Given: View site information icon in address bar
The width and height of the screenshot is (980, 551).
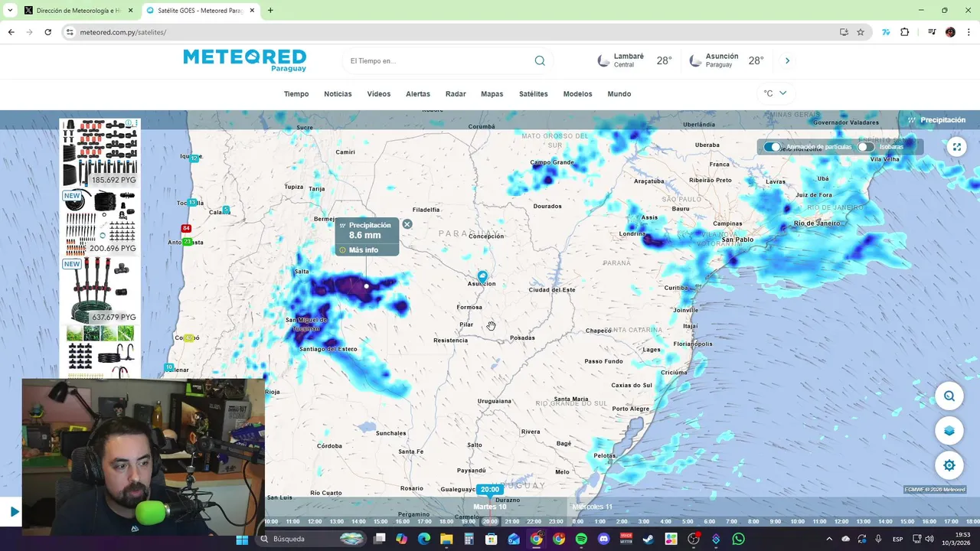Looking at the screenshot, I should point(70,32).
